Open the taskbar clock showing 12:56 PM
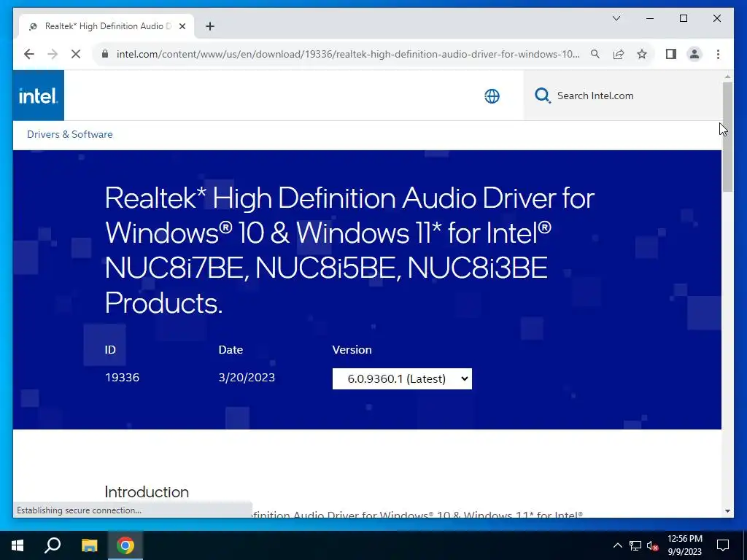747x560 pixels. (684, 545)
